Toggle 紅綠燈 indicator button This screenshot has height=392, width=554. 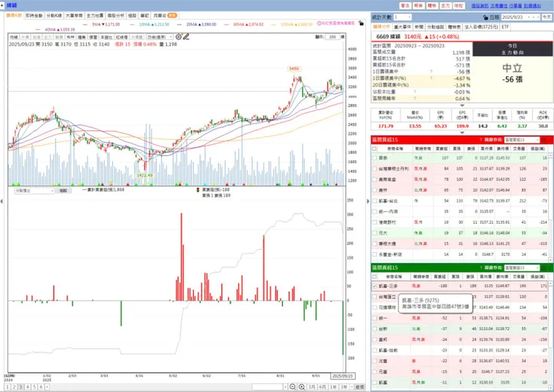[x=121, y=37]
